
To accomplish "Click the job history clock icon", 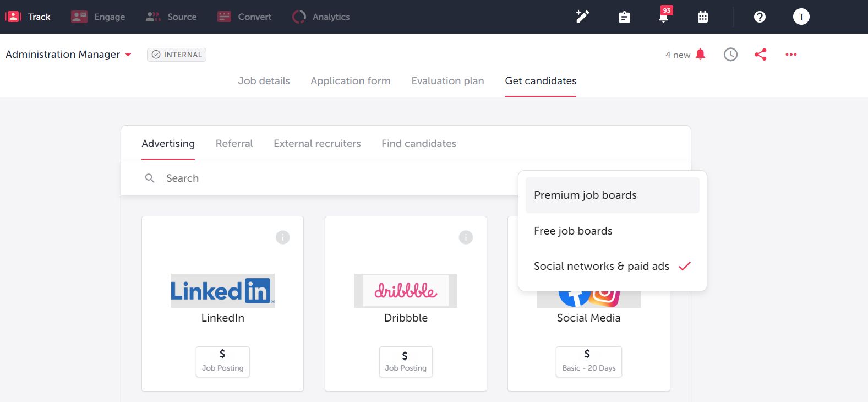I will 730,54.
